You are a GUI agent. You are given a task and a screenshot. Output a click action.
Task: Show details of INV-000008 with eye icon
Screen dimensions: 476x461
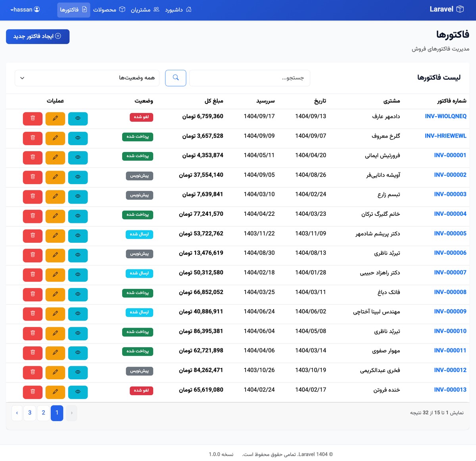[x=78, y=294]
